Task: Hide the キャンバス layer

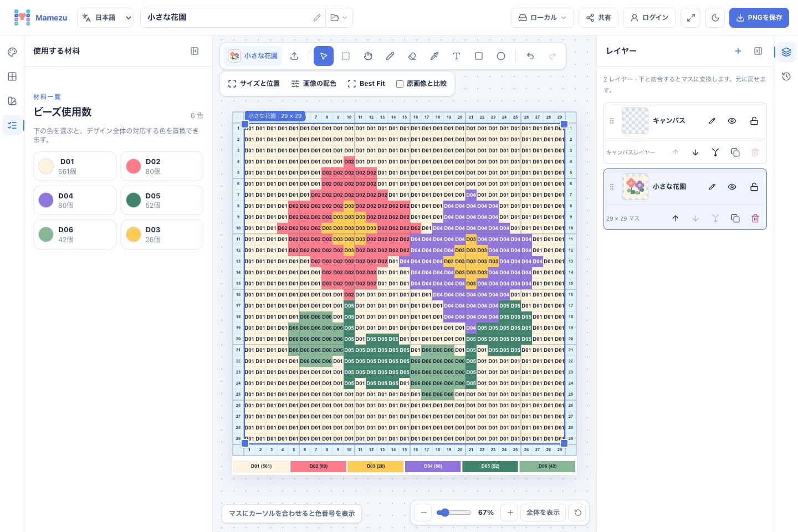Action: click(x=732, y=121)
